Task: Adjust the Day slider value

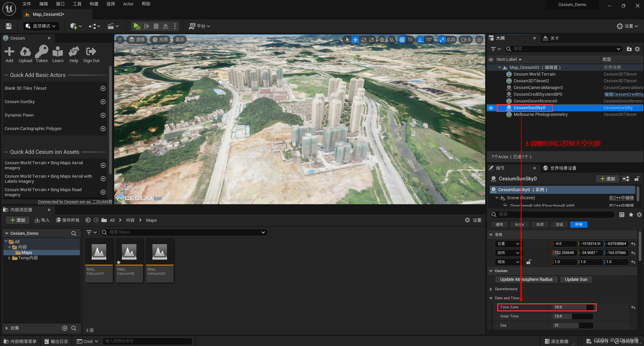Action: click(x=572, y=326)
